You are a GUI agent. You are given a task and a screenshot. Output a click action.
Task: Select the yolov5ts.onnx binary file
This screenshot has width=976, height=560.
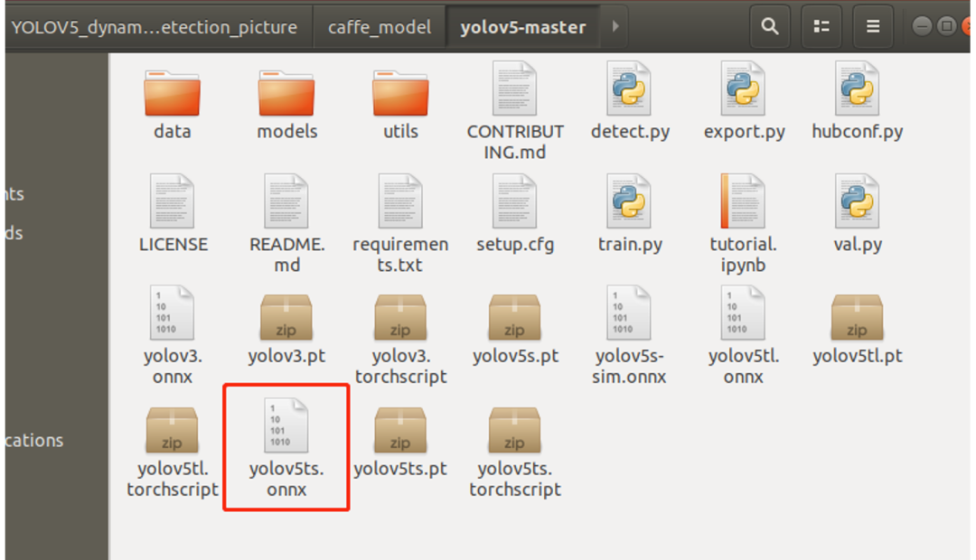pyautogui.click(x=286, y=425)
